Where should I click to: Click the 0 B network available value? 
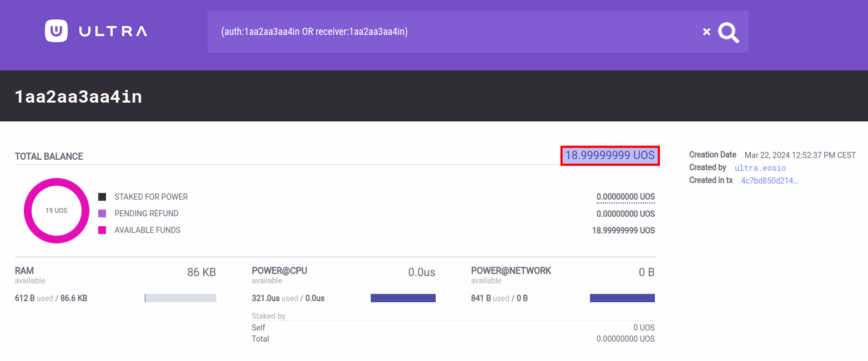coord(647,272)
